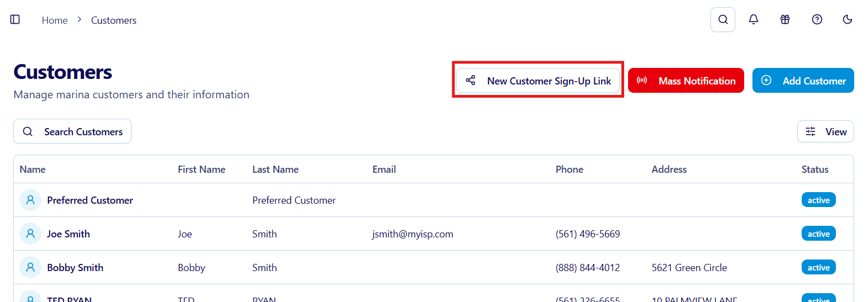
Task: Open Mass Notification
Action: click(686, 81)
